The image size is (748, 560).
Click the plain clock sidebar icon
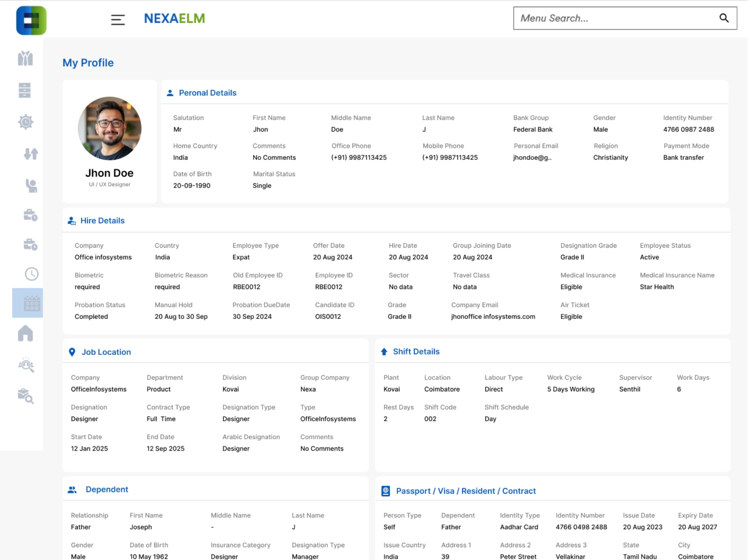(x=31, y=274)
